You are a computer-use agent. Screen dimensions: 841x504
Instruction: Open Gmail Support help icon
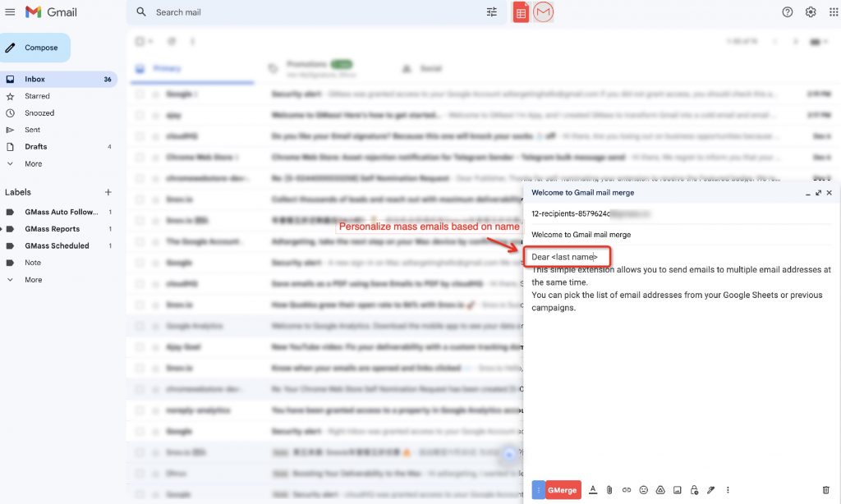[787, 11]
